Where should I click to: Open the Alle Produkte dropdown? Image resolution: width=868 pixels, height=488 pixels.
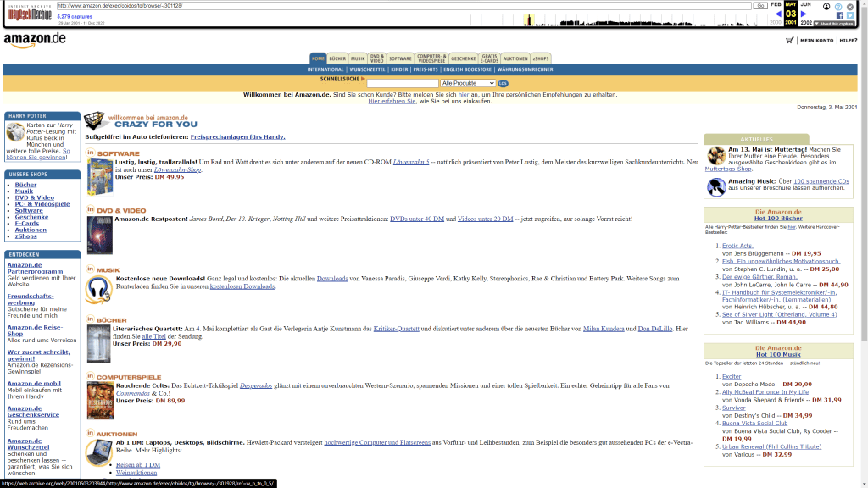click(x=468, y=83)
